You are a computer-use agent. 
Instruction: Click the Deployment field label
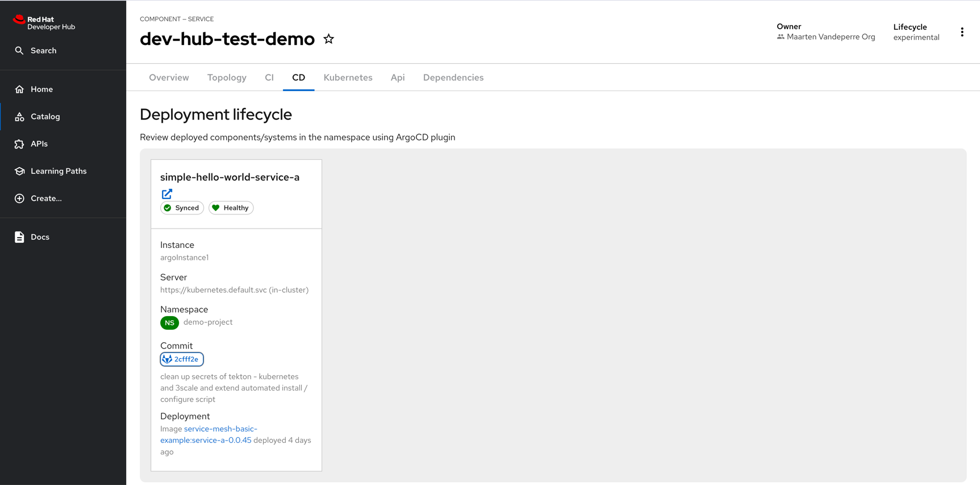tap(185, 416)
